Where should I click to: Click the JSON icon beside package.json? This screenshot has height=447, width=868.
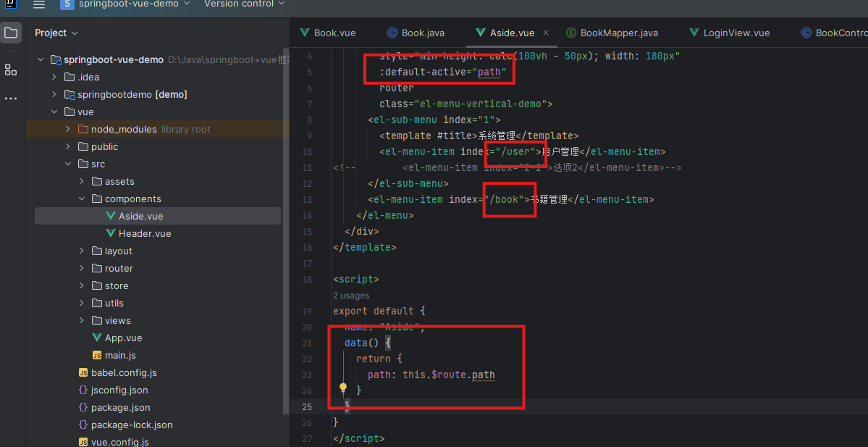[x=83, y=407]
